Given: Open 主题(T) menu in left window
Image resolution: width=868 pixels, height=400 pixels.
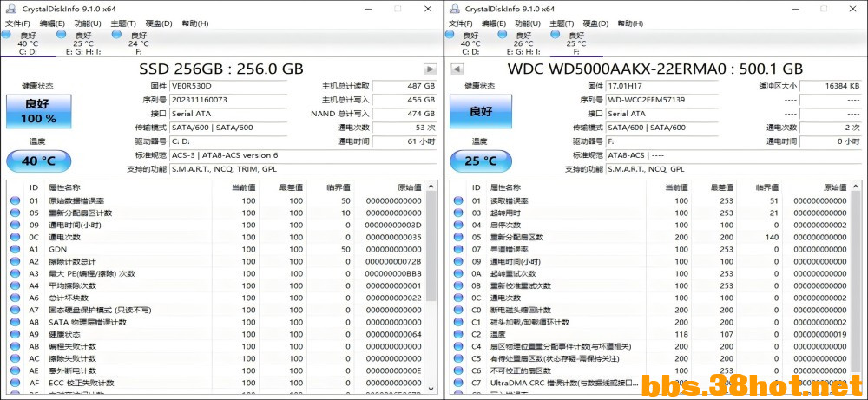Looking at the screenshot, I should (x=123, y=23).
